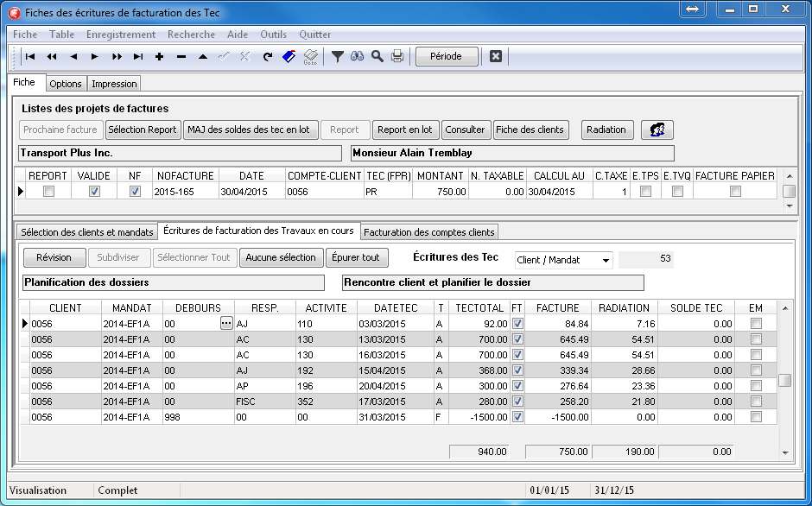The height and width of the screenshot is (506, 812).
Task: Click the Révision button
Action: point(54,257)
